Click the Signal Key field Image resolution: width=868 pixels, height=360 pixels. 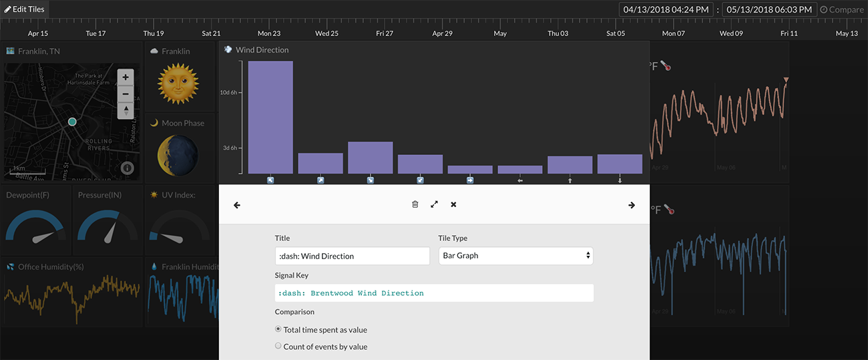pyautogui.click(x=434, y=293)
